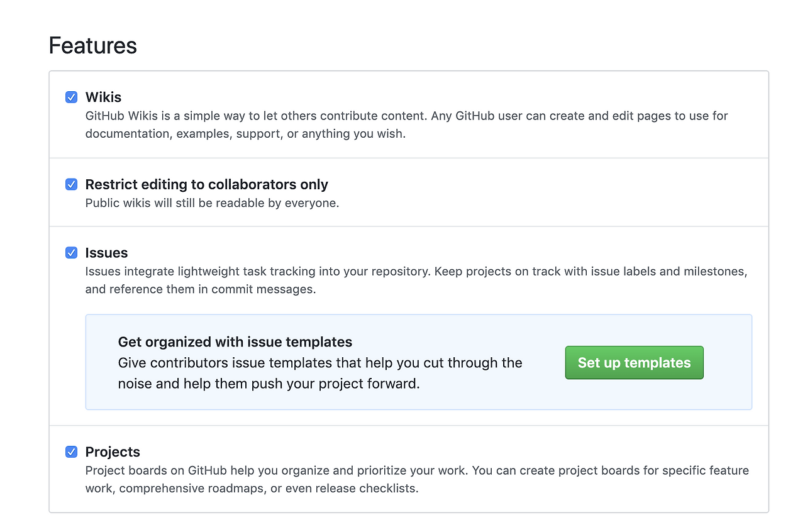Uncheck Restrict editing to collaborators only

tap(71, 184)
